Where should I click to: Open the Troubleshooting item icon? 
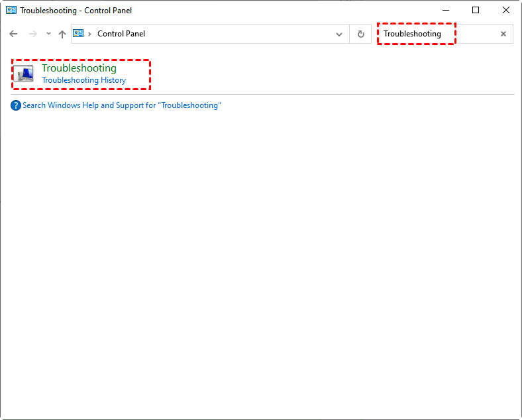[23, 74]
